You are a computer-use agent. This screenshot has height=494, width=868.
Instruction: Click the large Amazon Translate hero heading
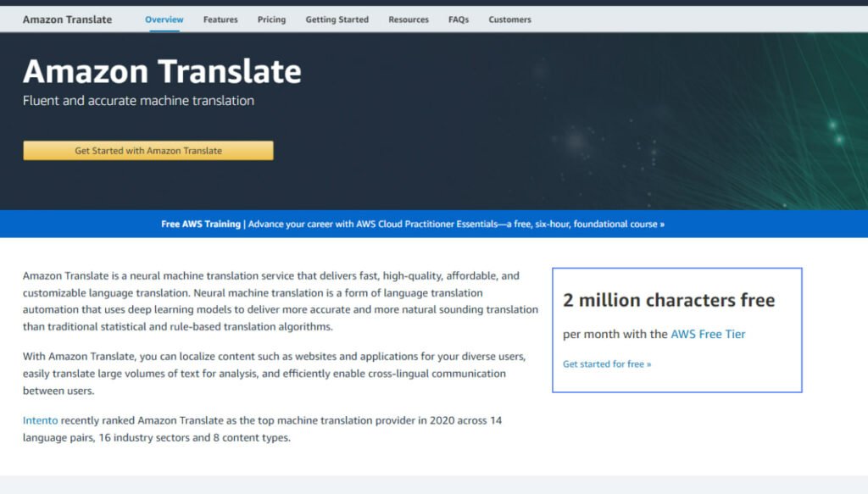pos(162,72)
